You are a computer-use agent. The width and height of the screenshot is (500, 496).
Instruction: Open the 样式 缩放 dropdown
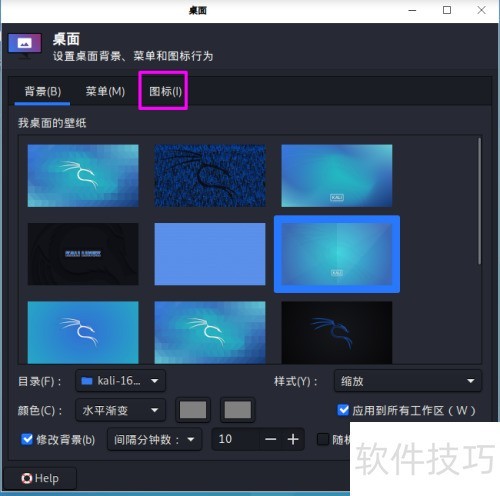tap(408, 381)
